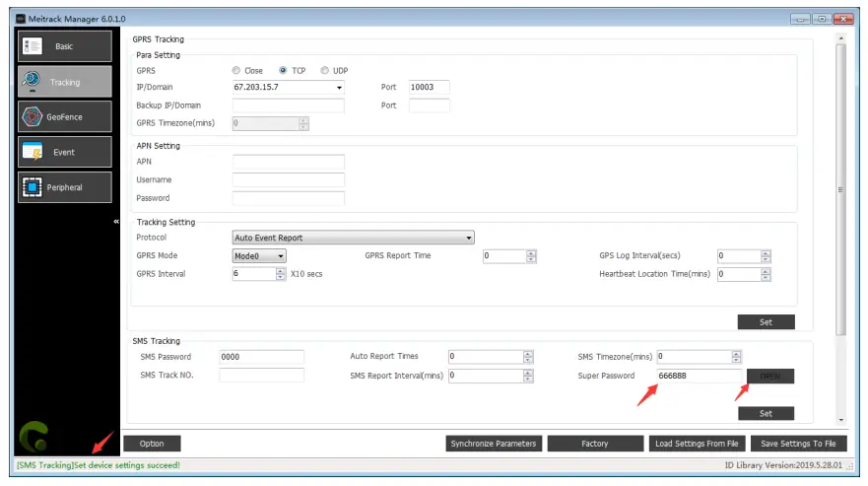Click the SMS Password field
Viewport: 868px width, 486px height.
click(x=261, y=357)
